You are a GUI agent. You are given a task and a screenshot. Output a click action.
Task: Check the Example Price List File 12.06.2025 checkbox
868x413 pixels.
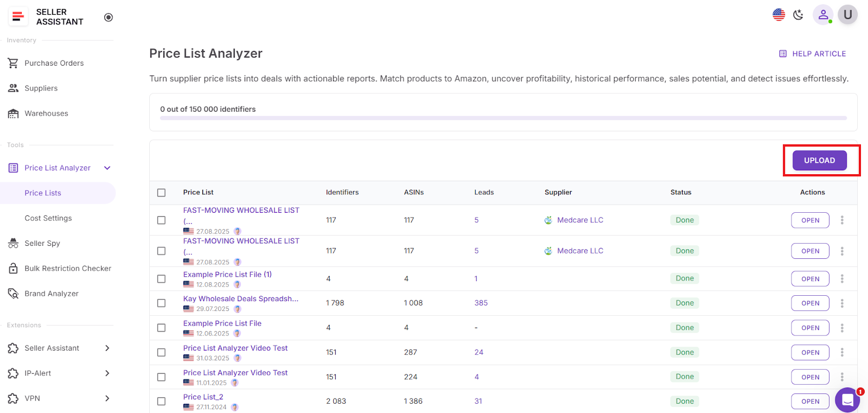pos(161,328)
